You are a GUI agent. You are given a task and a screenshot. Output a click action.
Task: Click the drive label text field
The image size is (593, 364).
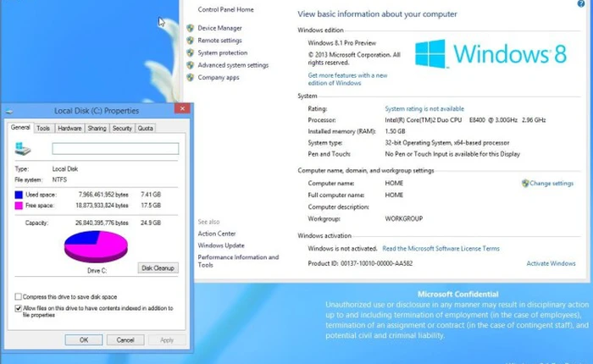115,148
